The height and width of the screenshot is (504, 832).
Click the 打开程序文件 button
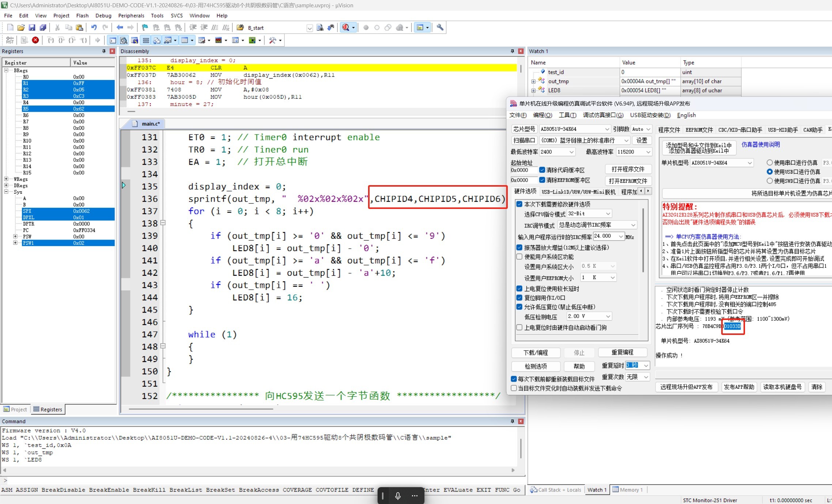pyautogui.click(x=628, y=169)
